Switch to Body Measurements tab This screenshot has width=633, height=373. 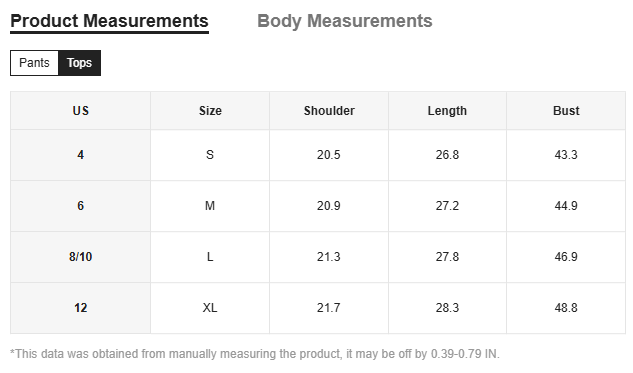click(x=344, y=21)
